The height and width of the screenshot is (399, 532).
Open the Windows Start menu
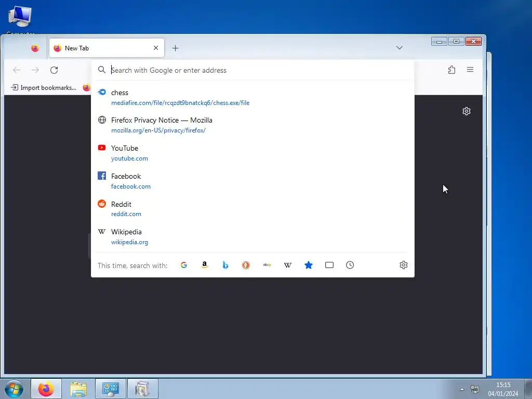[x=14, y=389]
